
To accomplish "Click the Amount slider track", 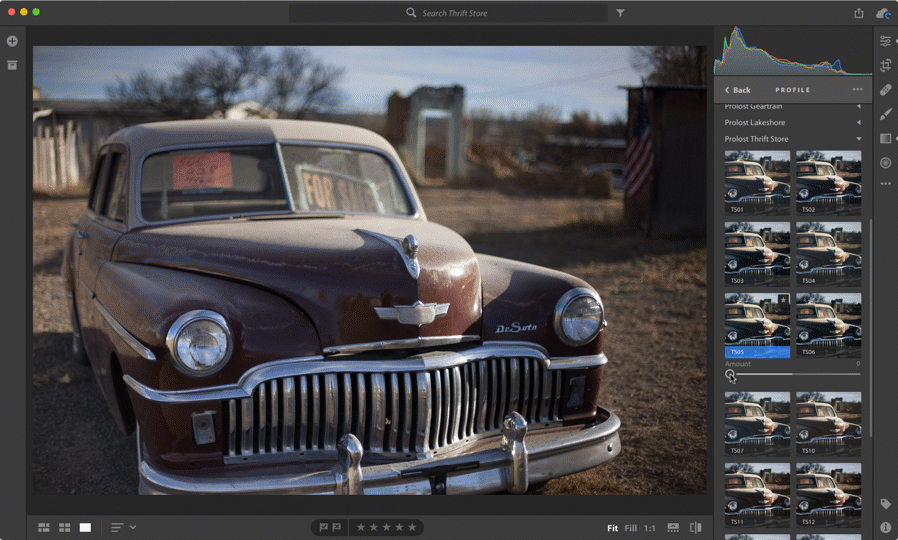I will tap(793, 374).
